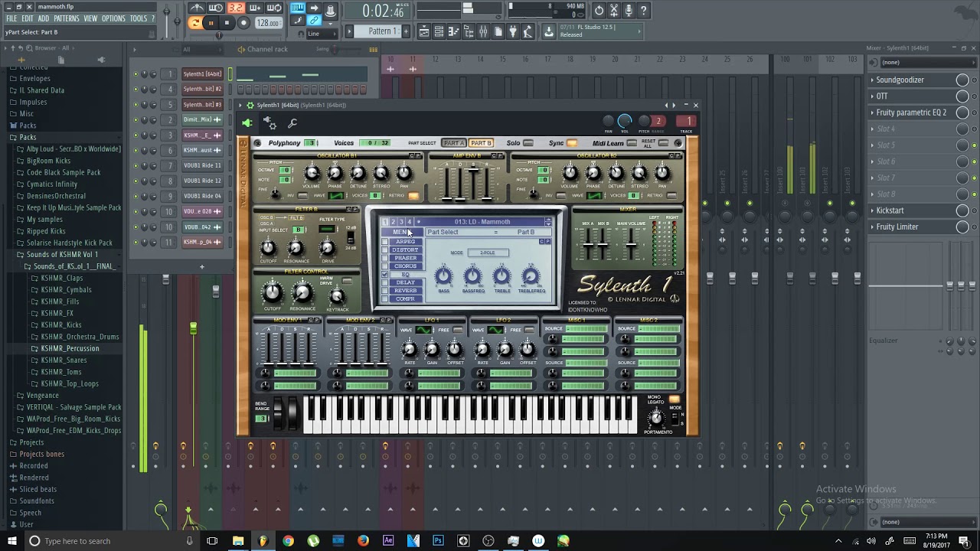Open the mixer toolbar icon
This screenshot has height=551, width=980.
[x=483, y=31]
